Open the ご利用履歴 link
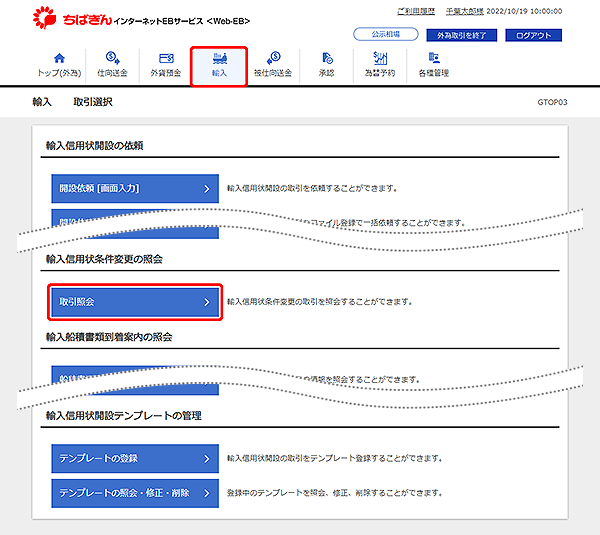This screenshot has width=600, height=535. pyautogui.click(x=416, y=11)
